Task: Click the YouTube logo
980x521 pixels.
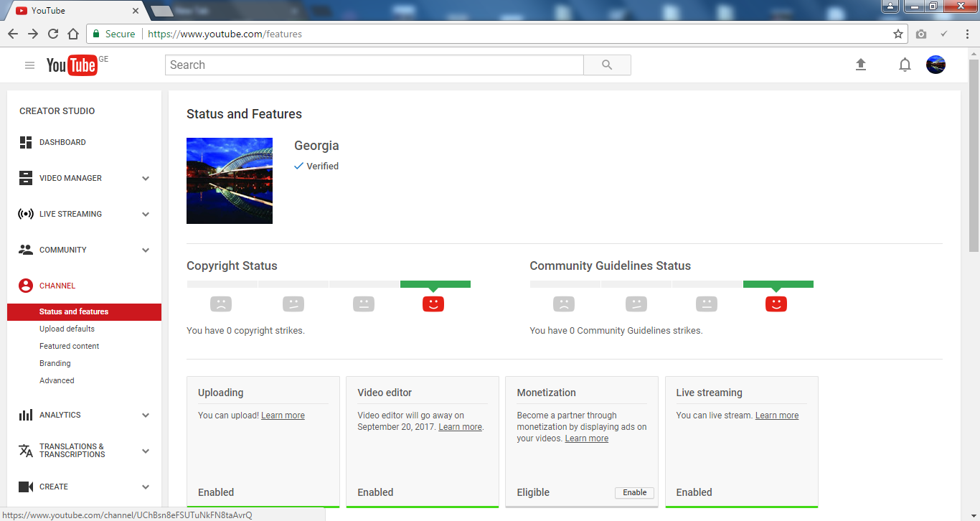Action: pyautogui.click(x=72, y=65)
